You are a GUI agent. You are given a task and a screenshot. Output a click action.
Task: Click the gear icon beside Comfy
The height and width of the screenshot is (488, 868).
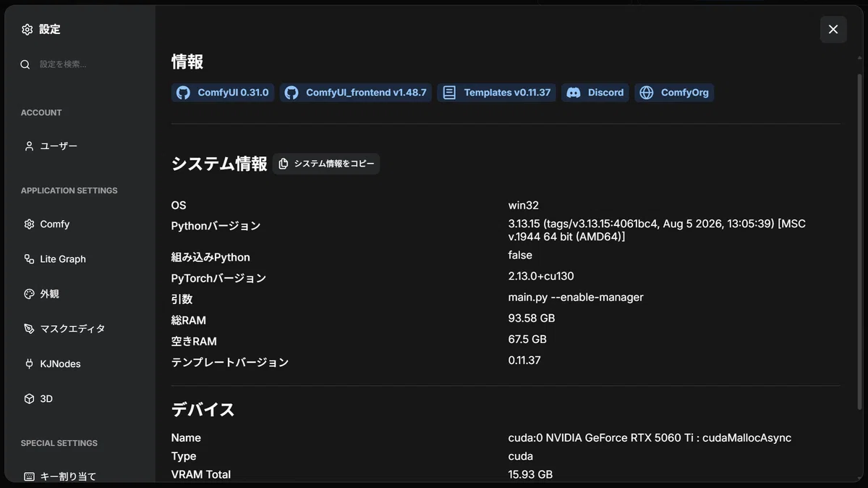tap(29, 224)
